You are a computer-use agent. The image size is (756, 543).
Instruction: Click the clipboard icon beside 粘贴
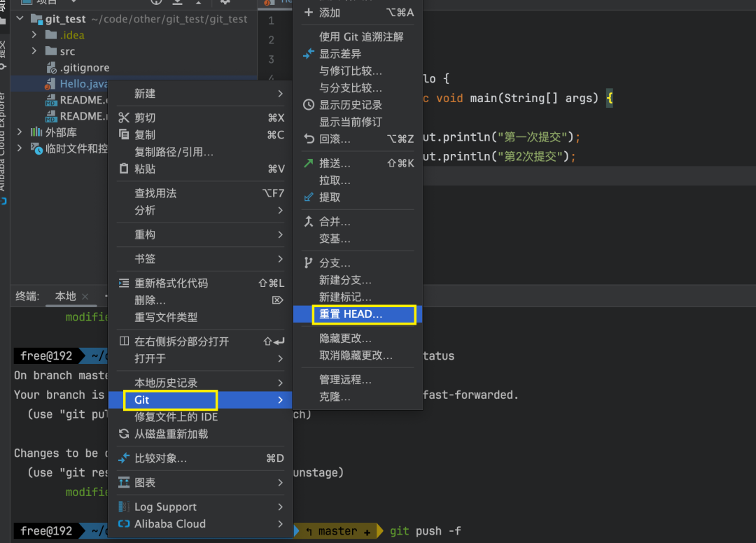124,169
